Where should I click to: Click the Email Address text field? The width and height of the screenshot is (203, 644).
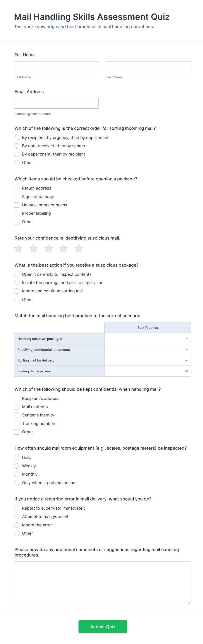pos(56,103)
